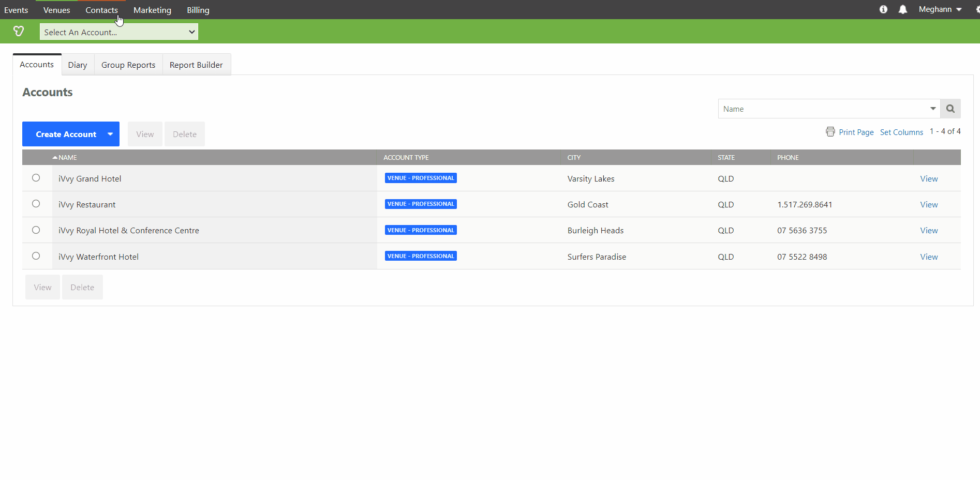Open the Contacts menu
980x480 pixels.
pos(101,10)
